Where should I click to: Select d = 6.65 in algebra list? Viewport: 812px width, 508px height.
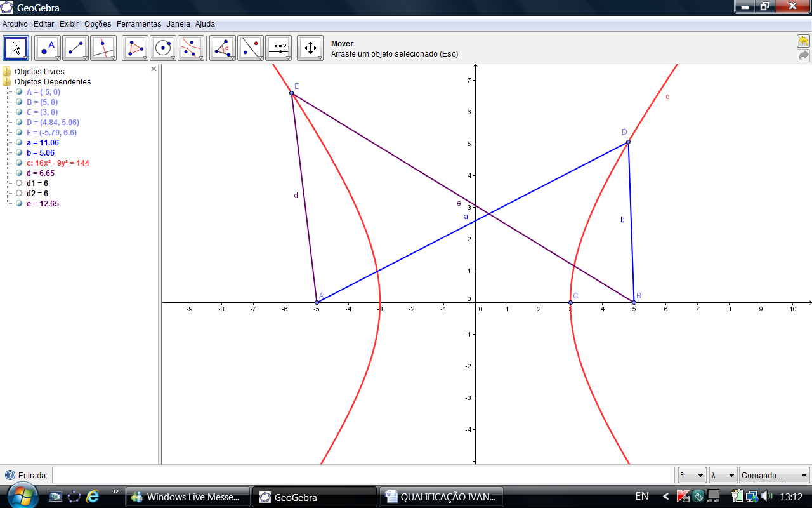tap(41, 173)
